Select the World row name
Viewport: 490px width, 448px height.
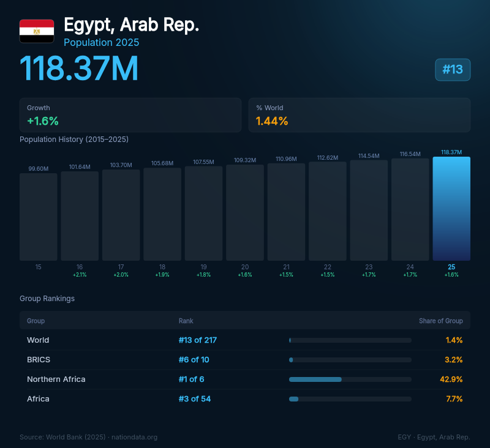(x=38, y=340)
